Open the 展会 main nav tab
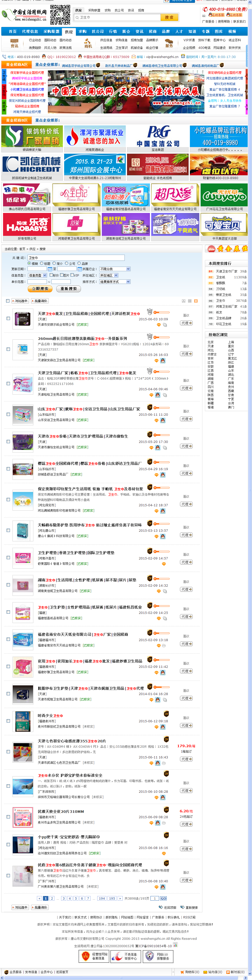 click(126, 32)
